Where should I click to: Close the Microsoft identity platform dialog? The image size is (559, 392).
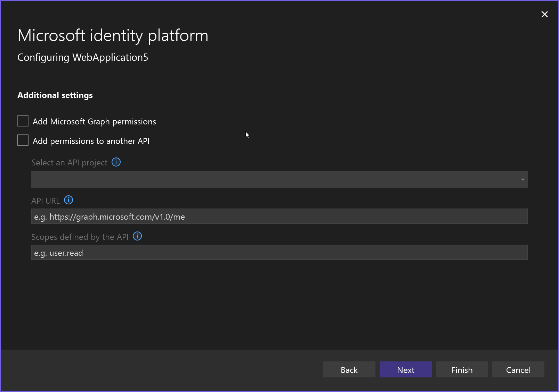pyautogui.click(x=544, y=14)
